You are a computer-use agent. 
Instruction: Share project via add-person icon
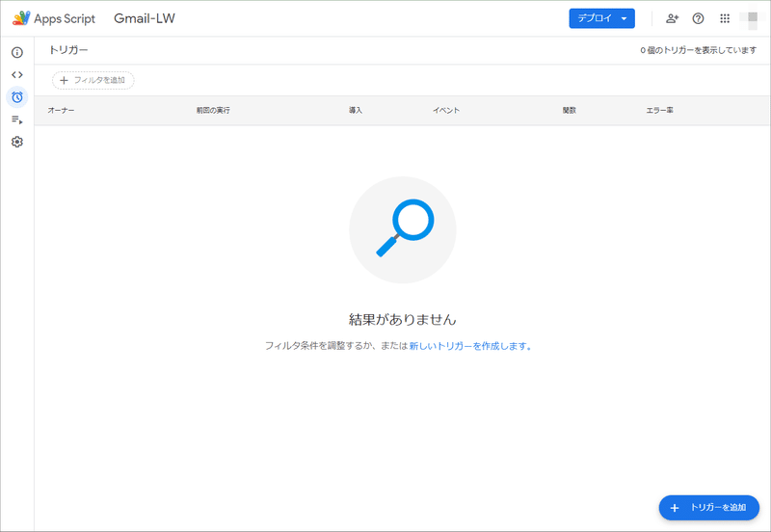pos(672,18)
